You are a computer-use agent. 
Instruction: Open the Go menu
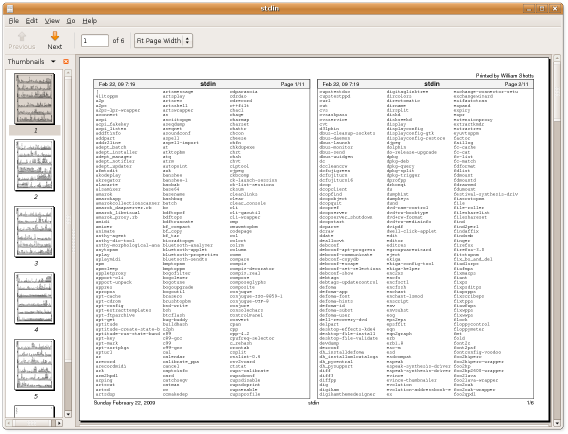pos(71,21)
